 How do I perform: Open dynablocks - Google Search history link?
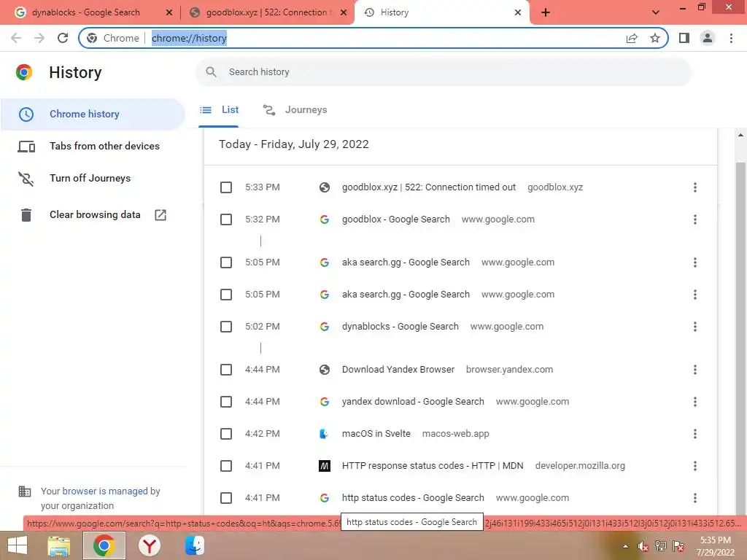(400, 327)
